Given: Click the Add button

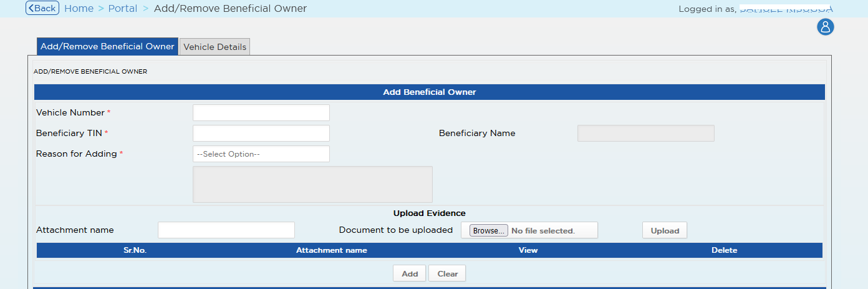Looking at the screenshot, I should pos(410,273).
